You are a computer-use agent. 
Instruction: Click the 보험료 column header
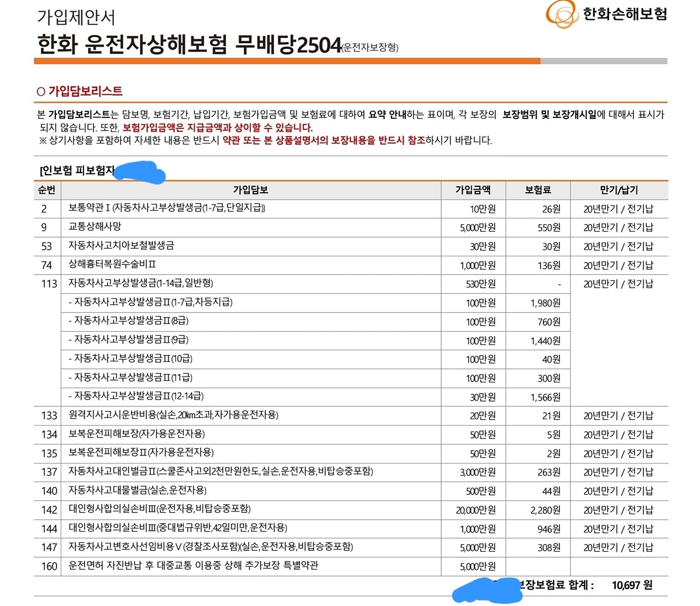tap(537, 190)
